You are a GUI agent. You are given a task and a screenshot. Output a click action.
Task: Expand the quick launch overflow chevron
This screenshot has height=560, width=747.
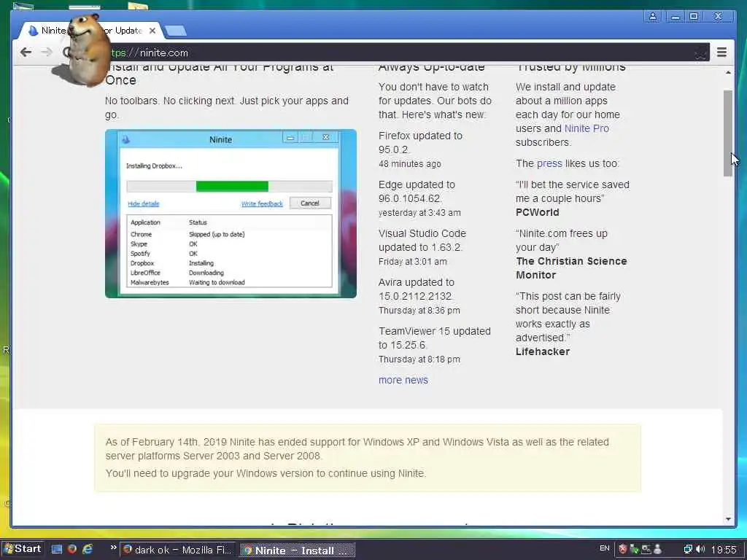113,548
